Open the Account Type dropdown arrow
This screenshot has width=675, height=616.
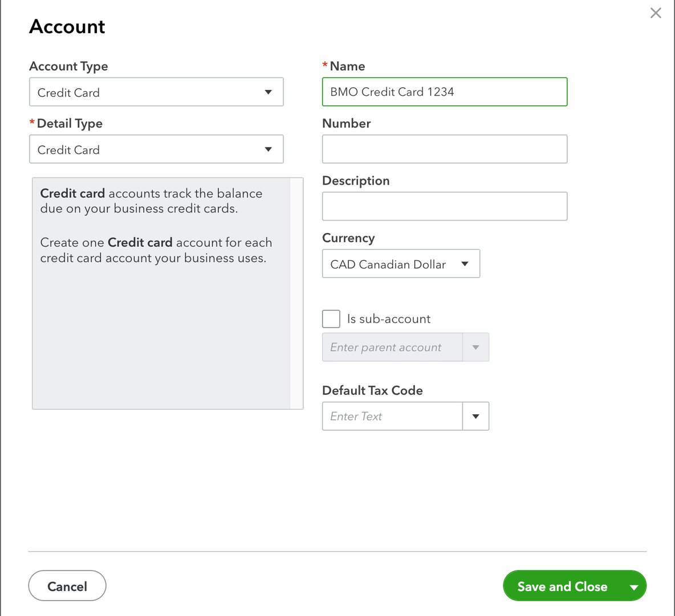(267, 92)
